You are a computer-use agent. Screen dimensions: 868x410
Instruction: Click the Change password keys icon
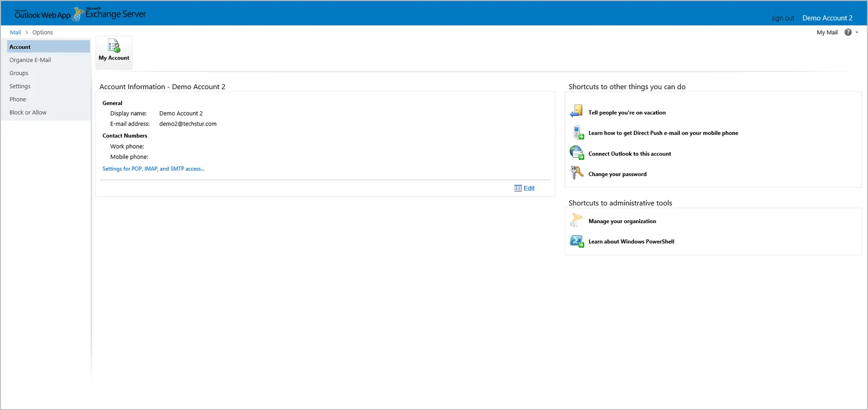(x=577, y=173)
